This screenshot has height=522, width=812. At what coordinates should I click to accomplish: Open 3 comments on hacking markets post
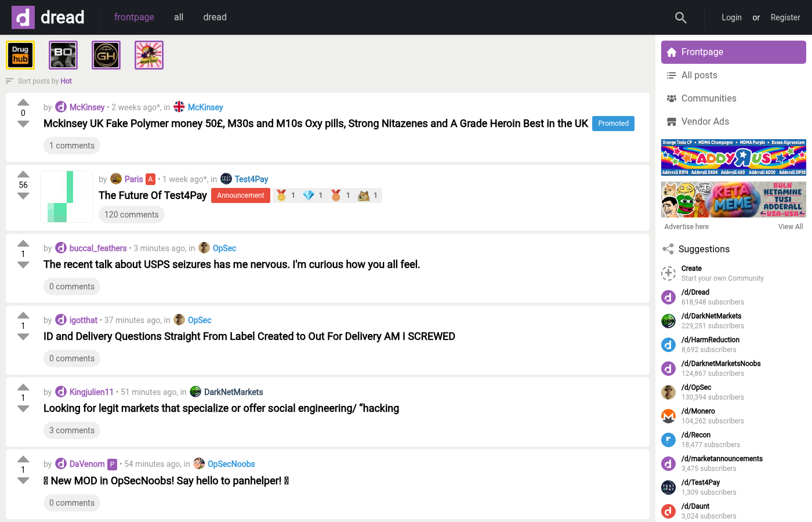click(72, 430)
